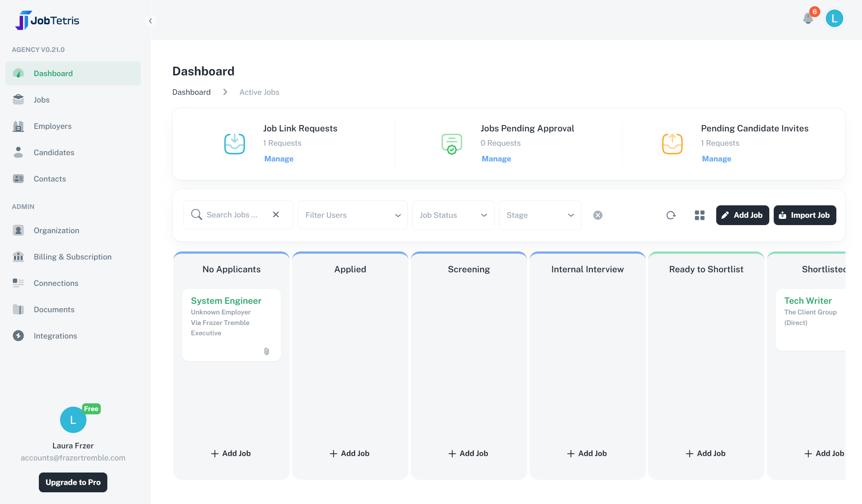Open the Job Status dropdown
The height and width of the screenshot is (504, 862).
pos(453,215)
